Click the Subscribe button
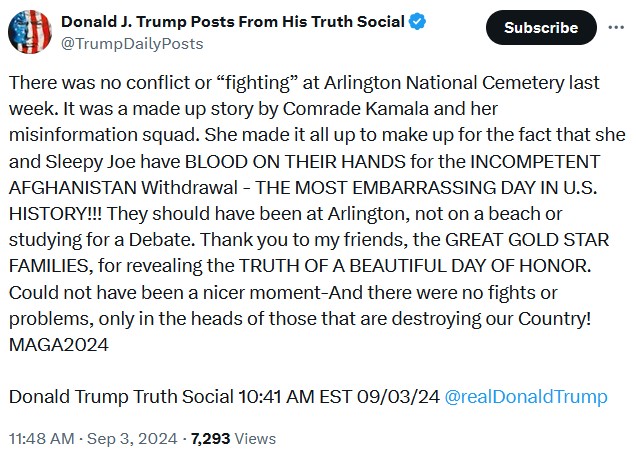 pyautogui.click(x=541, y=28)
